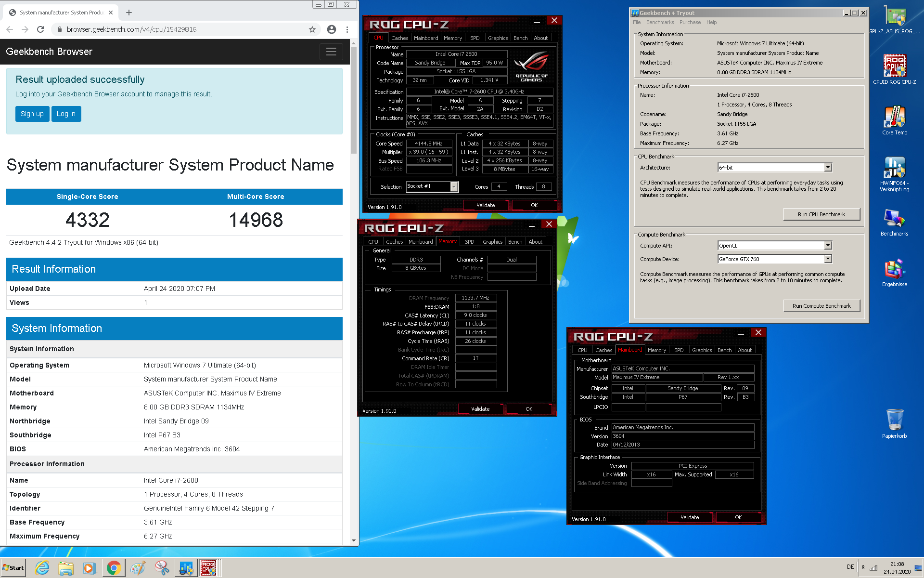Select BIOS version 3604 field in CPU-Z
924x578 pixels.
[682, 436]
